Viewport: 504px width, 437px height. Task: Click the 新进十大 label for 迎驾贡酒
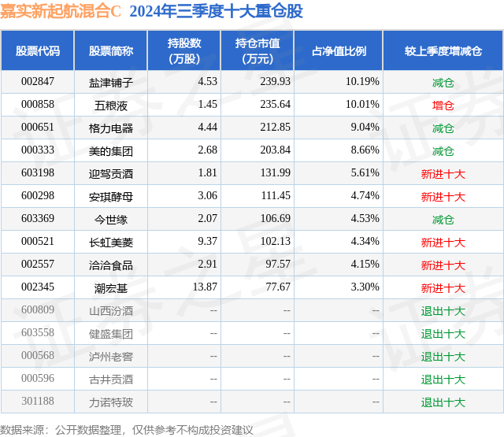coord(443,174)
